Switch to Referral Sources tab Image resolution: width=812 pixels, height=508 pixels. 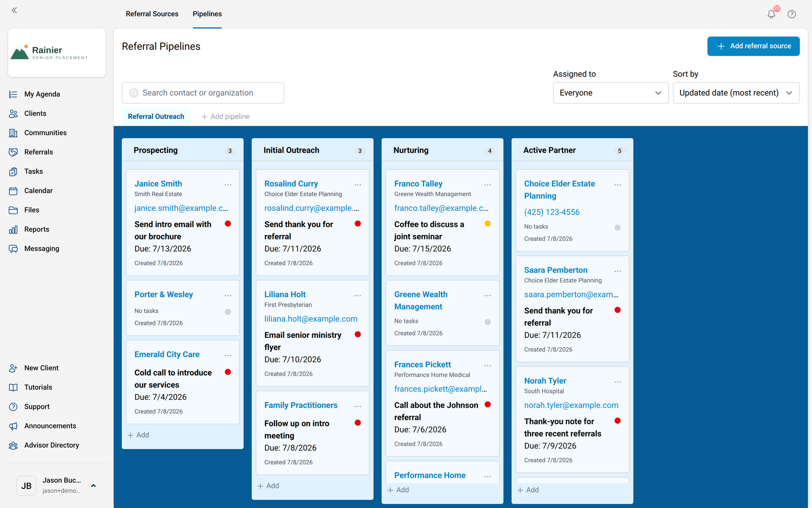(152, 14)
